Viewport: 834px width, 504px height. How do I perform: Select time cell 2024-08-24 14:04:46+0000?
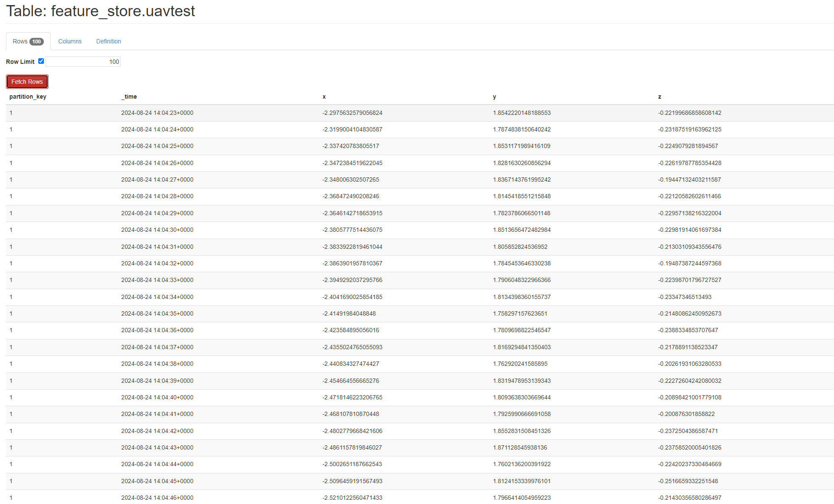pos(157,498)
